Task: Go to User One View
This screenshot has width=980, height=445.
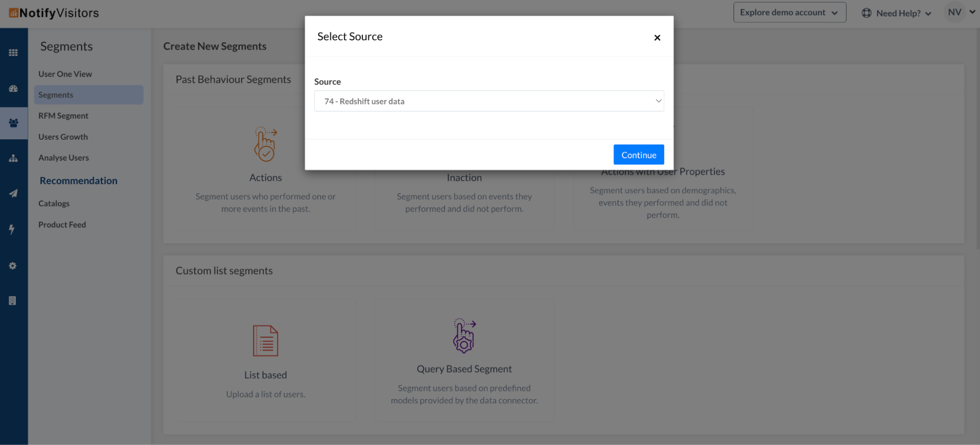Action: pos(65,74)
